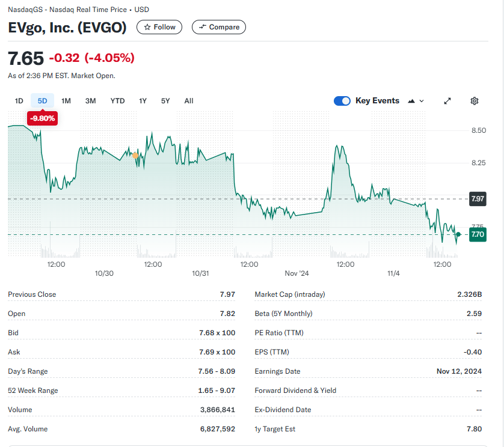The height and width of the screenshot is (447, 504).
Task: Toggle the Key Events switch
Action: 342,101
